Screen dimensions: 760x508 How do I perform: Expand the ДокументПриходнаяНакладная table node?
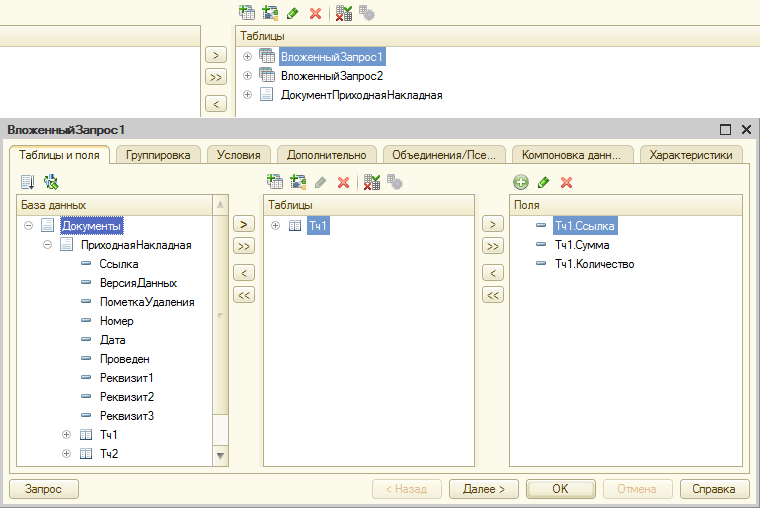click(248, 95)
